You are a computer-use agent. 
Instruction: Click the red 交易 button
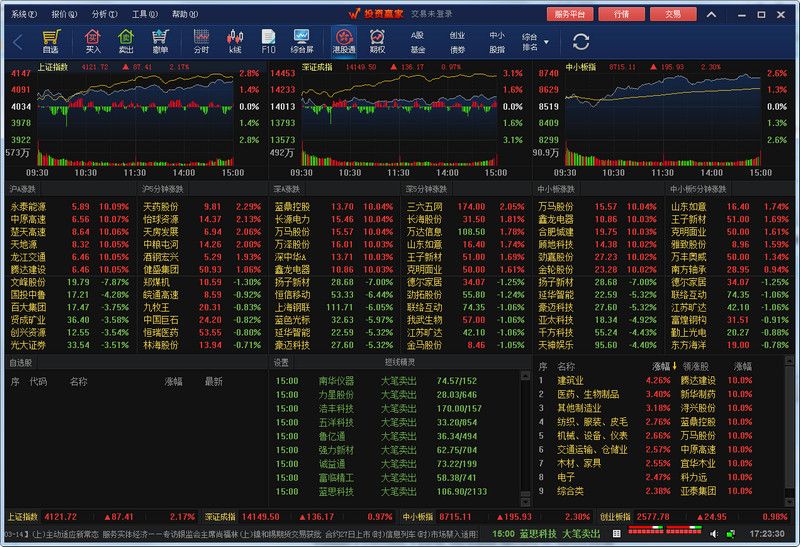[x=673, y=14]
